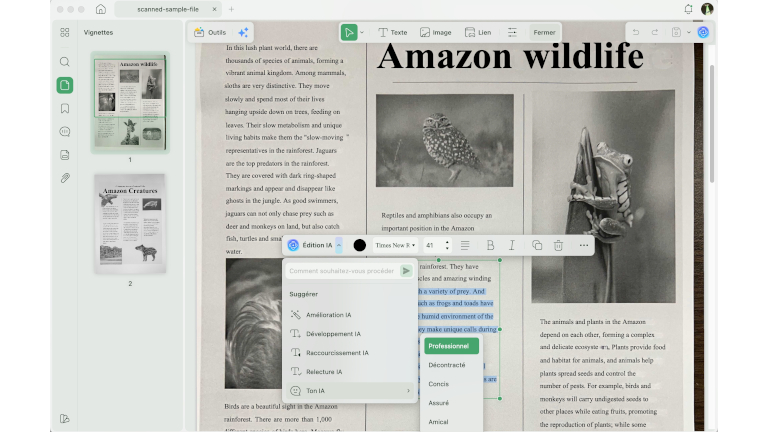Select the green page view icon in sidebar
This screenshot has width=768, height=432.
[65, 85]
